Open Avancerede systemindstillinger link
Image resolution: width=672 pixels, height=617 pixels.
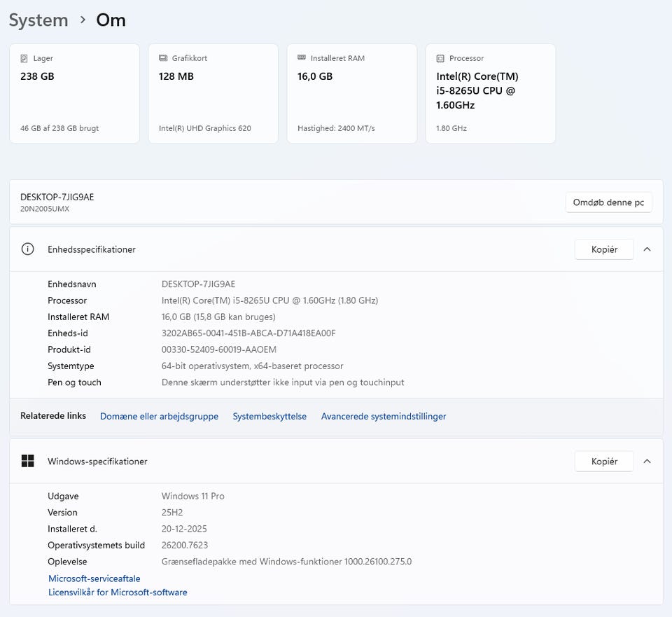[384, 416]
